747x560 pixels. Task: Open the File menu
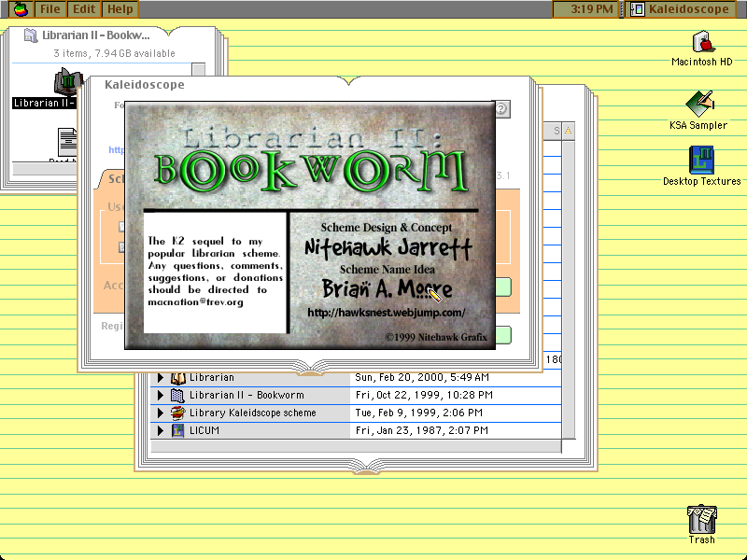point(50,9)
